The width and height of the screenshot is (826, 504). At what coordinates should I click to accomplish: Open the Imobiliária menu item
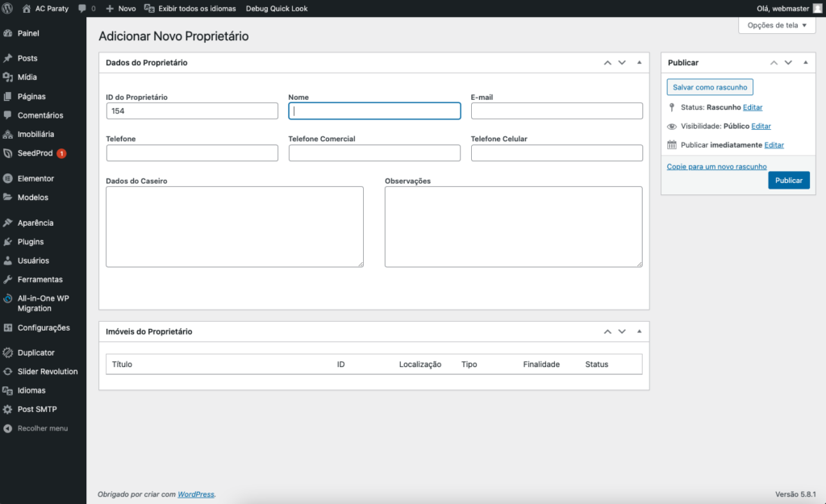point(35,134)
